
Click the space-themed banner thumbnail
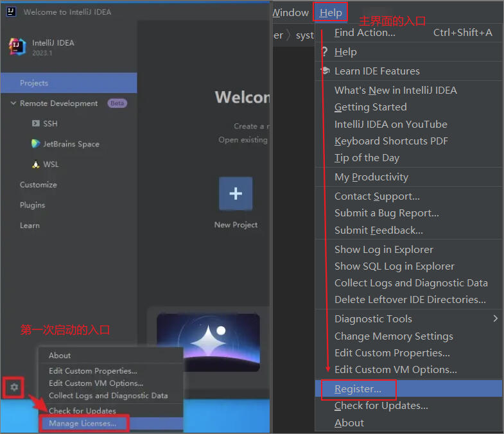[208, 342]
